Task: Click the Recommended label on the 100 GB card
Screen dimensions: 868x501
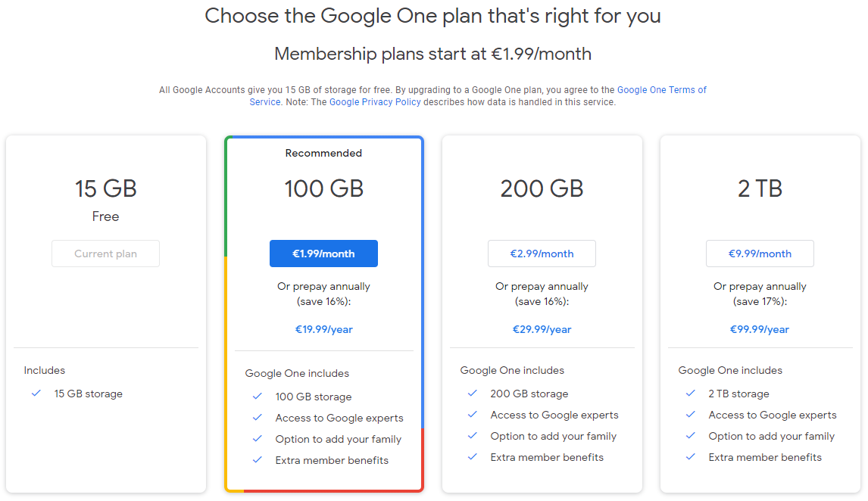Action: [324, 153]
